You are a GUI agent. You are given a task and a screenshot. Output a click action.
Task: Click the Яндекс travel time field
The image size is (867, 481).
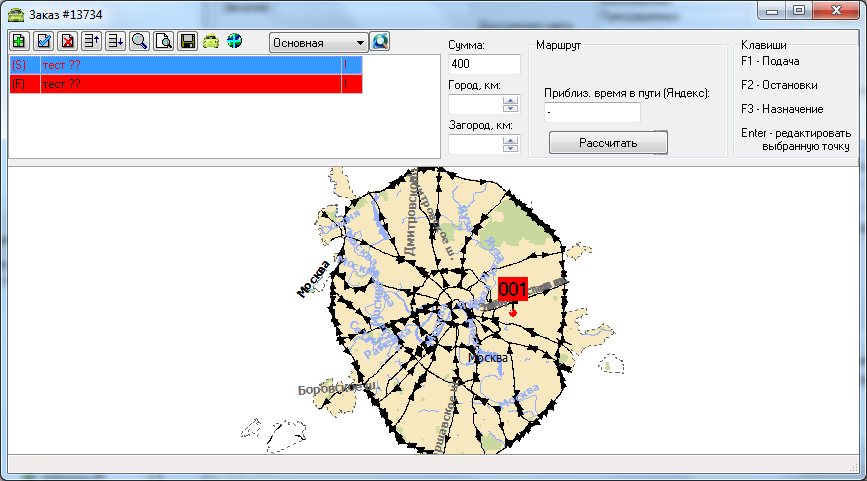[x=592, y=113]
